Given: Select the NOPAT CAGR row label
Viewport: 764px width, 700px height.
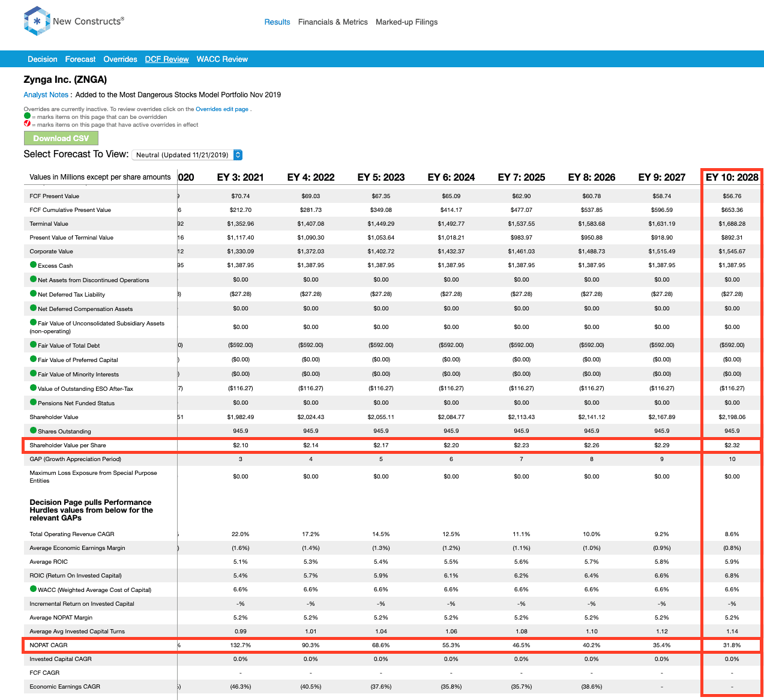Looking at the screenshot, I should click(x=49, y=645).
